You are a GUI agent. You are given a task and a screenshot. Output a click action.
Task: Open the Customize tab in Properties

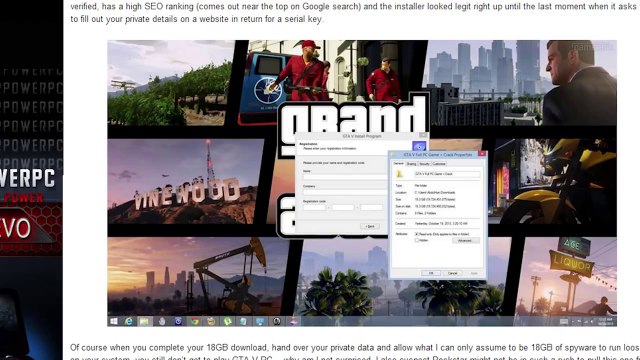point(439,164)
